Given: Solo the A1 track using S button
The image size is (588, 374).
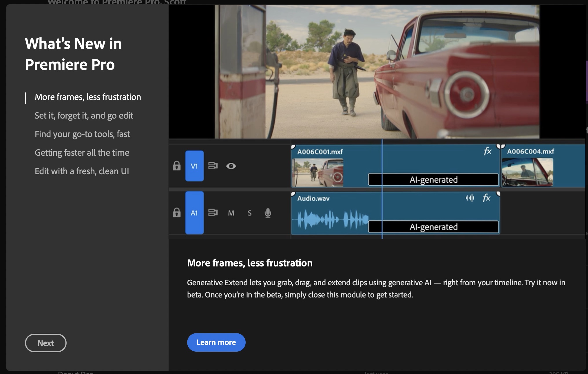Looking at the screenshot, I should click(x=249, y=212).
